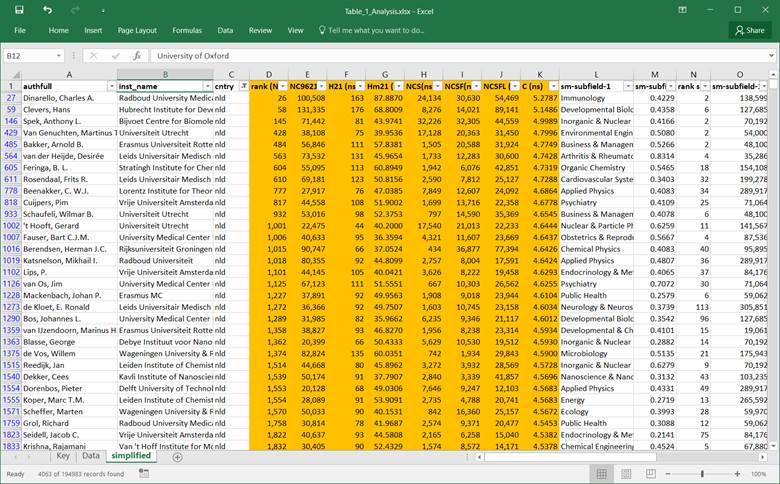Open the Formulas ribbon tab
The width and height of the screenshot is (780, 484).
tap(187, 30)
